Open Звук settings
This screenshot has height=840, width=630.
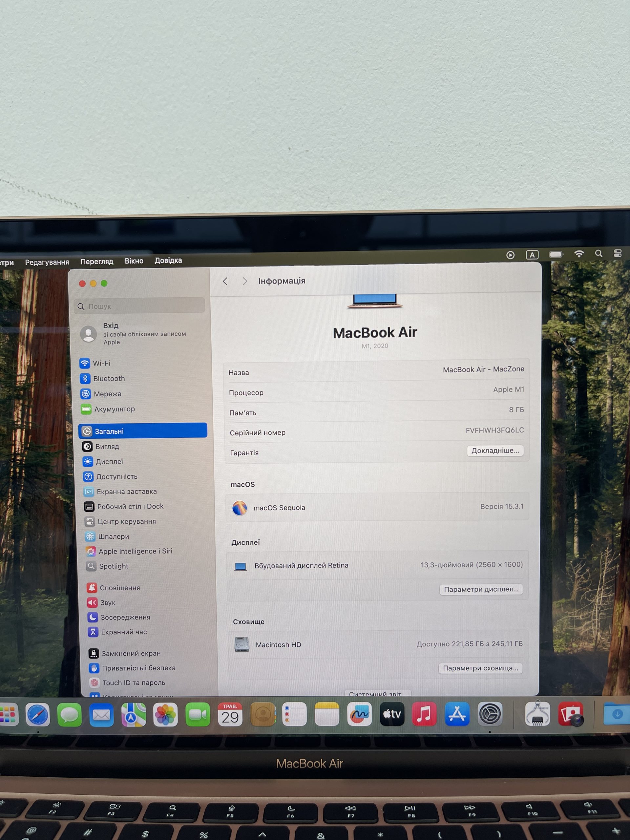(101, 602)
